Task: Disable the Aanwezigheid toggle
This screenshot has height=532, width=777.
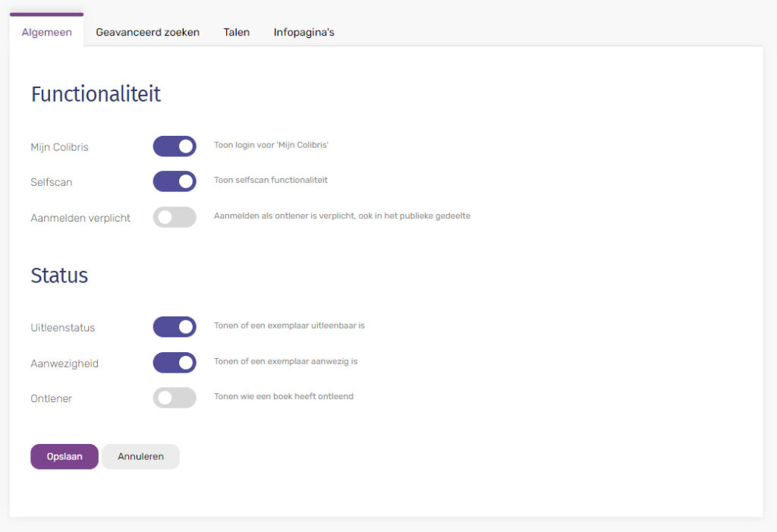Action: [175, 363]
